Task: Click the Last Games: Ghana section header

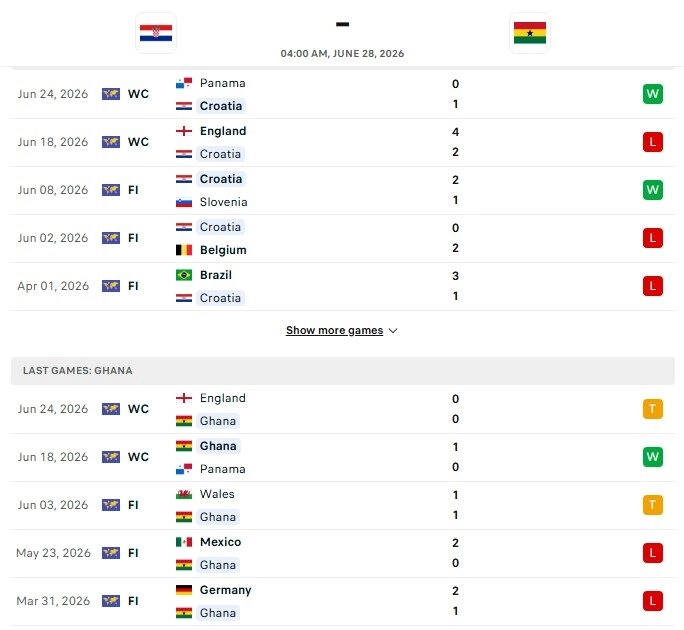Action: [x=342, y=370]
